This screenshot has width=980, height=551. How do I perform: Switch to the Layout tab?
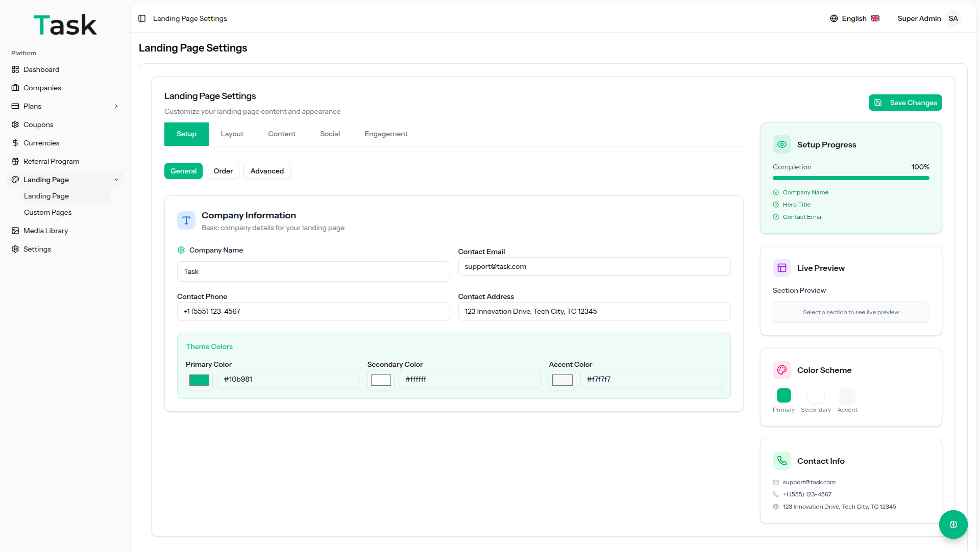[232, 134]
